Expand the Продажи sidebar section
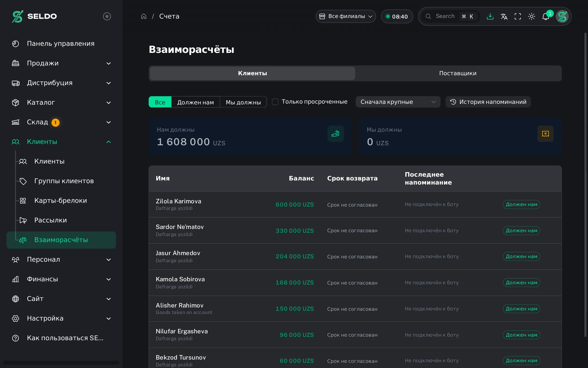 pyautogui.click(x=61, y=63)
